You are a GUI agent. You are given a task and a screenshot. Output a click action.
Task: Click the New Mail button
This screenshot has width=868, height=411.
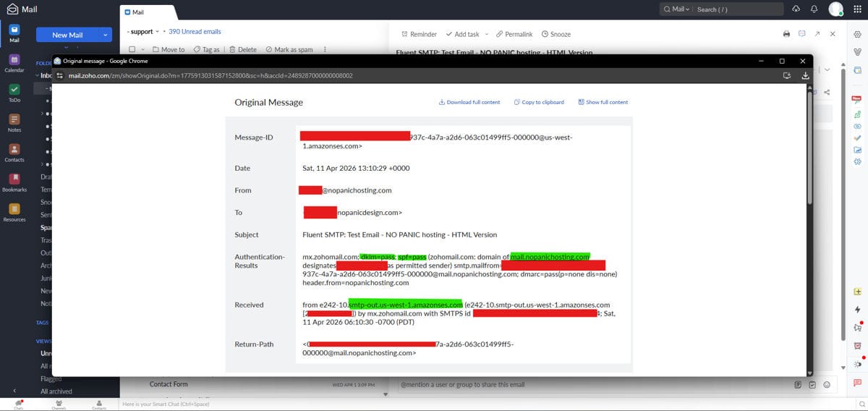point(68,34)
